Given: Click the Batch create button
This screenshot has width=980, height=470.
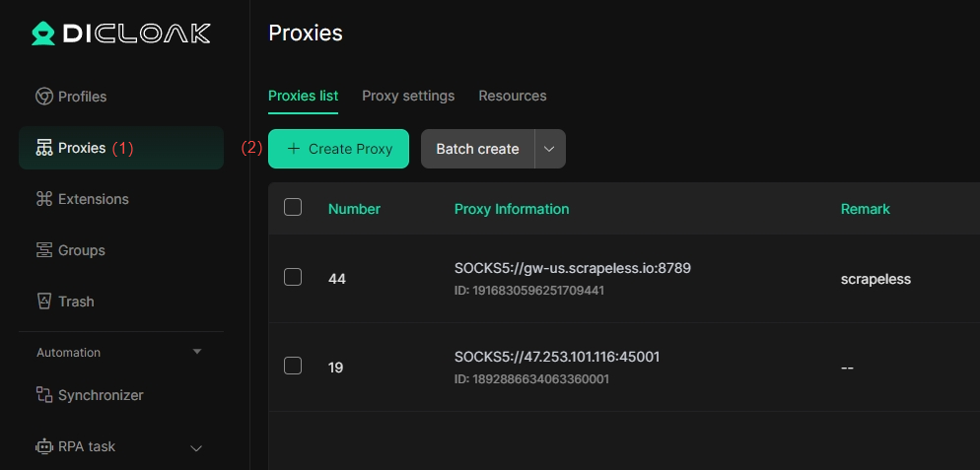Looking at the screenshot, I should coord(477,149).
